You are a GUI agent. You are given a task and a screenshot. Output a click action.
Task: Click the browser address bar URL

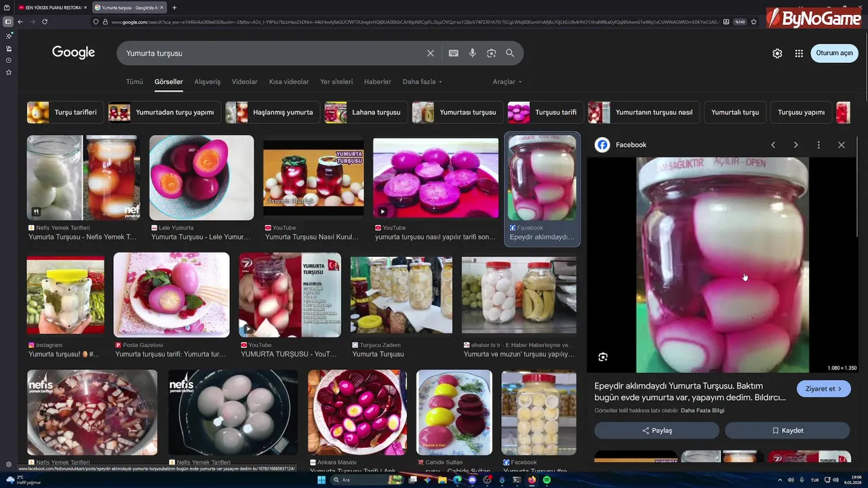pos(414,22)
